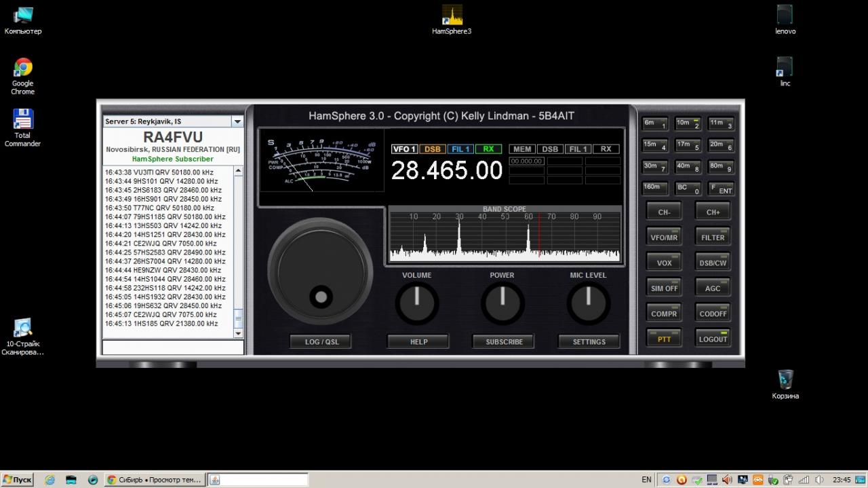Open the 10-Страйк Сканирова... desktop shortcut

coord(23,337)
